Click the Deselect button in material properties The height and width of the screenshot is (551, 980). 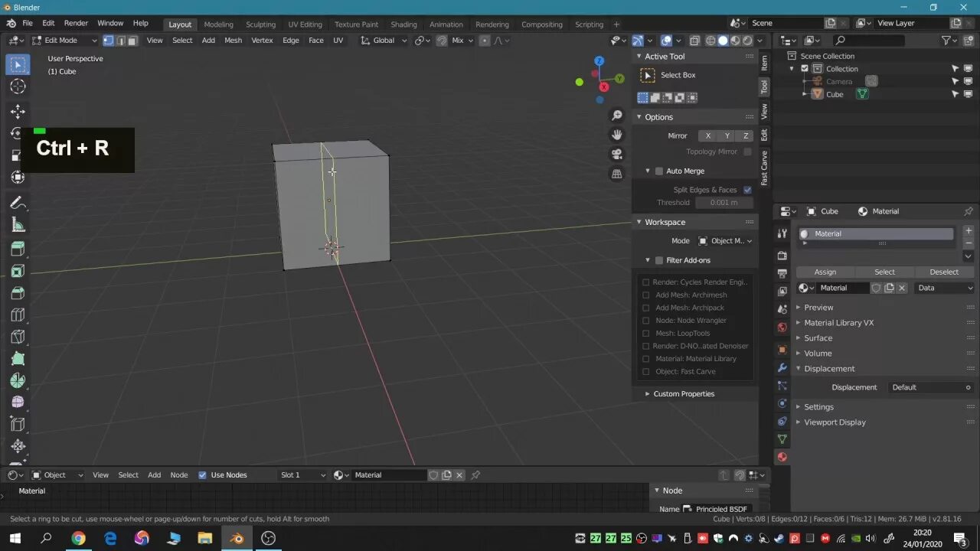944,272
